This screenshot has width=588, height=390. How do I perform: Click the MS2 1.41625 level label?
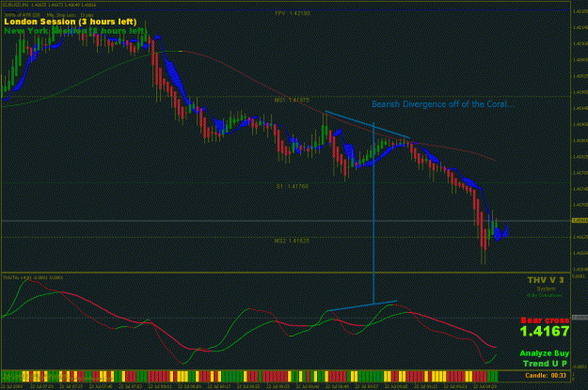click(292, 241)
